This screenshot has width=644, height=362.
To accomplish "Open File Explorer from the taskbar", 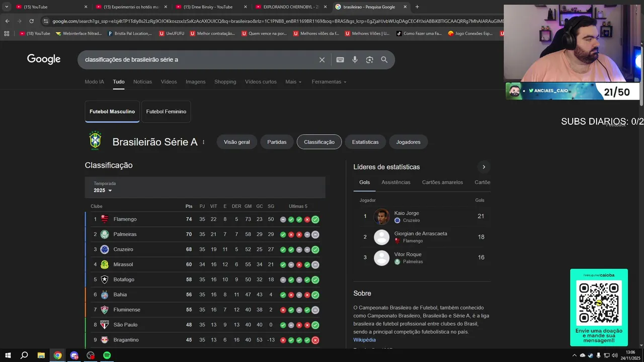I will point(41,355).
